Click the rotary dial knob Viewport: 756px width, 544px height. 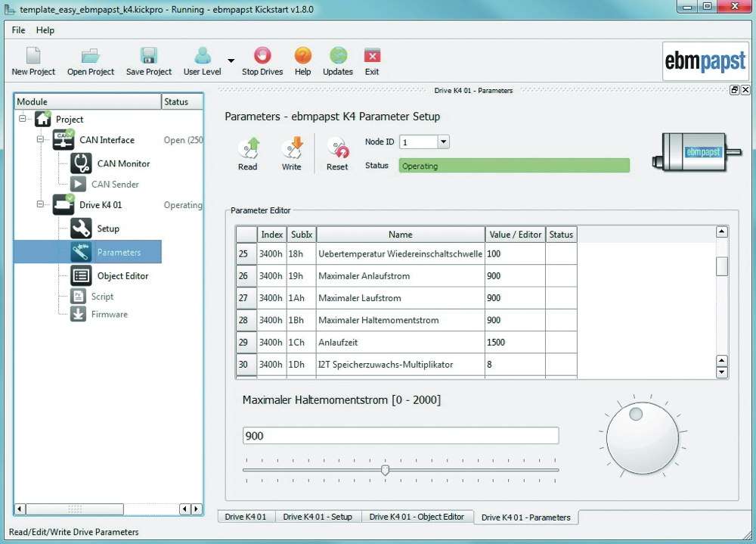pos(642,438)
